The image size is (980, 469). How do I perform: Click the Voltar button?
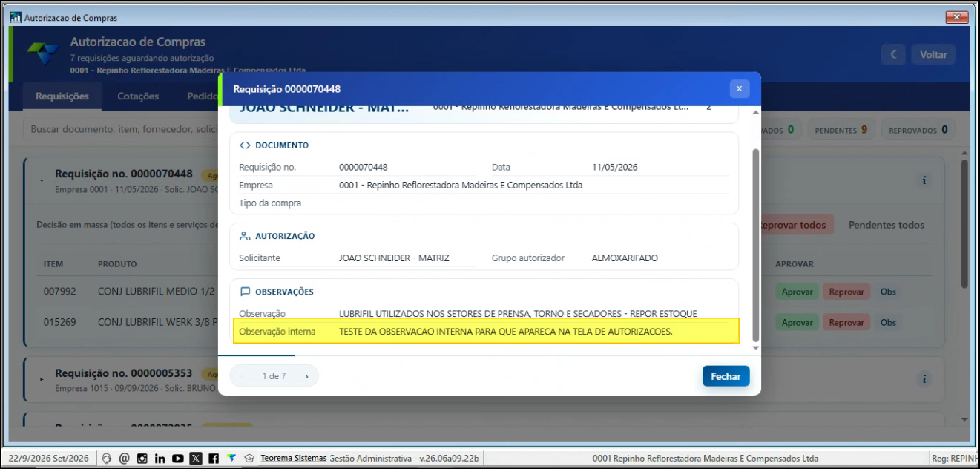pyautogui.click(x=933, y=54)
